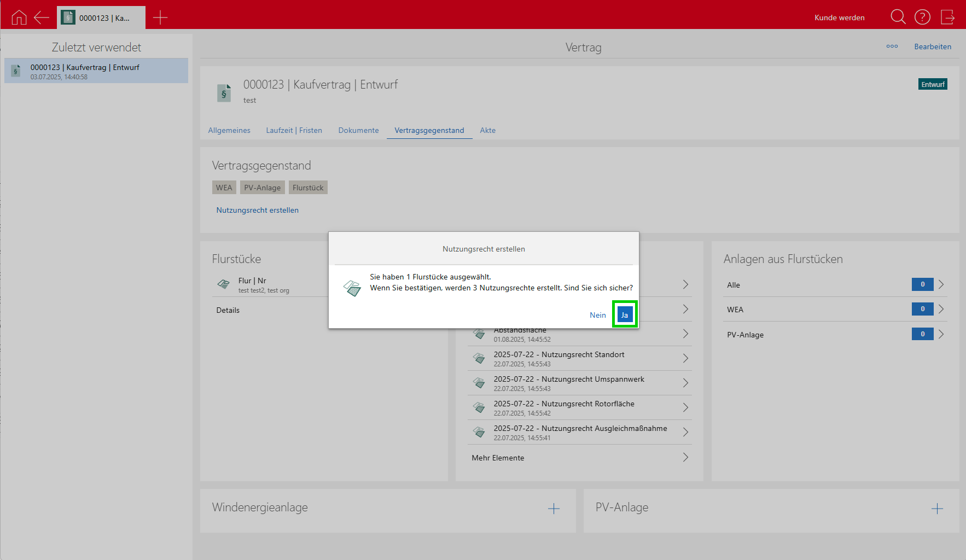The image size is (966, 560).
Task: Toggle the PV-Anlage filter tag
Action: 262,188
